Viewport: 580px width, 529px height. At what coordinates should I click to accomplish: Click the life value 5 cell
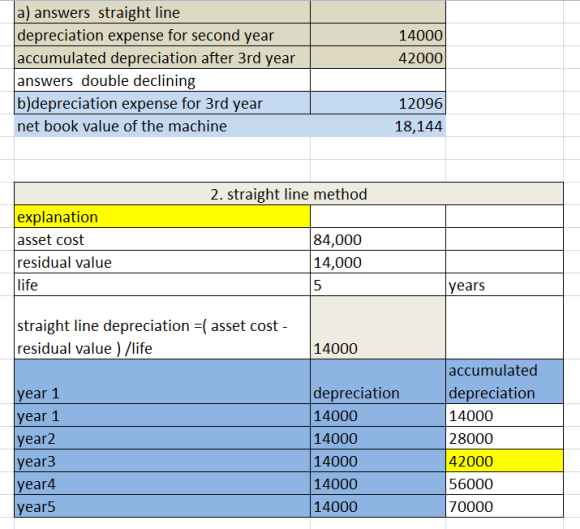tap(378, 285)
